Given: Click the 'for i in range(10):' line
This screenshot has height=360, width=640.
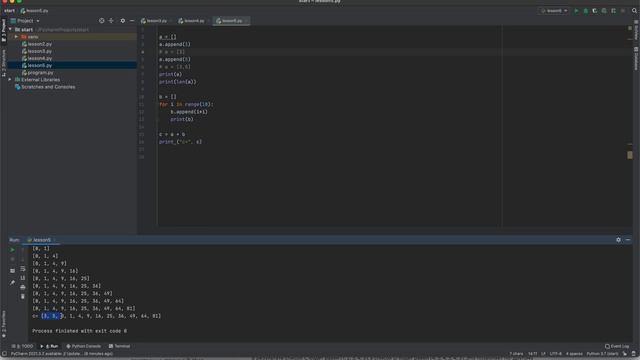Looking at the screenshot, I should pos(186,104).
